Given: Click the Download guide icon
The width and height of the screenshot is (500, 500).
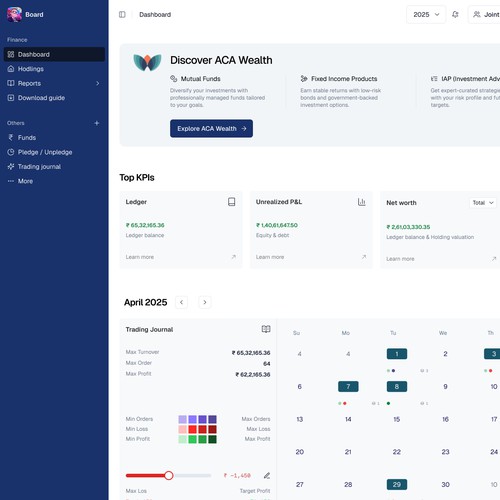Looking at the screenshot, I should coord(11,98).
